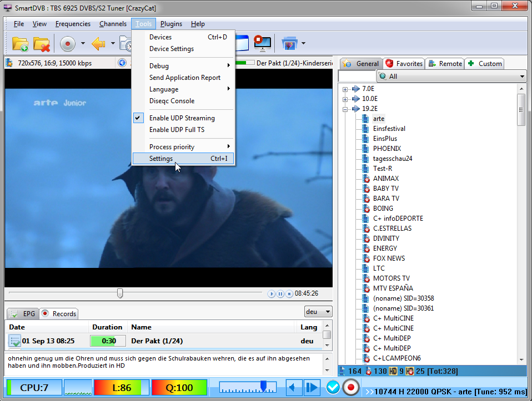Click the record button in the top toolbar
Viewport: 532px width, 401px height.
(68, 44)
